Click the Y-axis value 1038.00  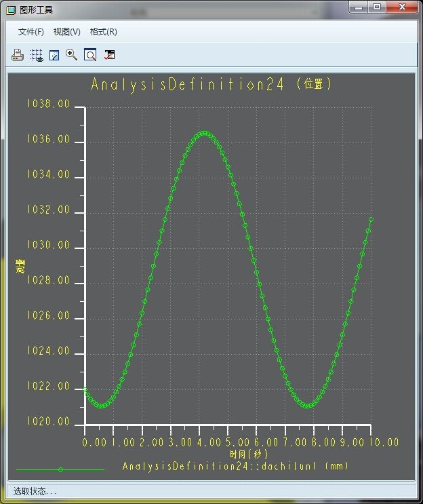(x=48, y=104)
